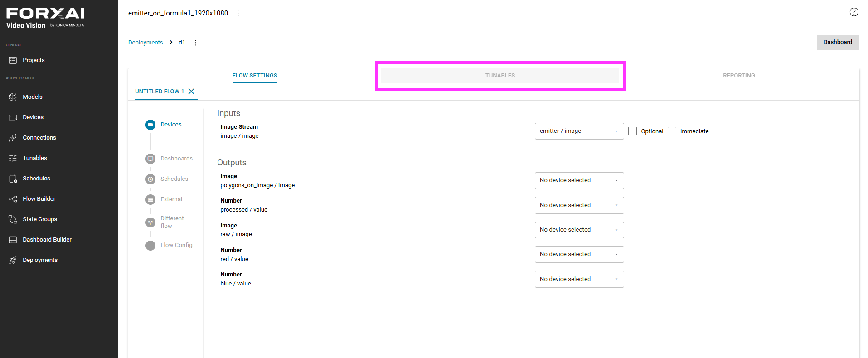This screenshot has width=868, height=358.
Task: Select the Dashboards step icon
Action: pyautogui.click(x=150, y=159)
